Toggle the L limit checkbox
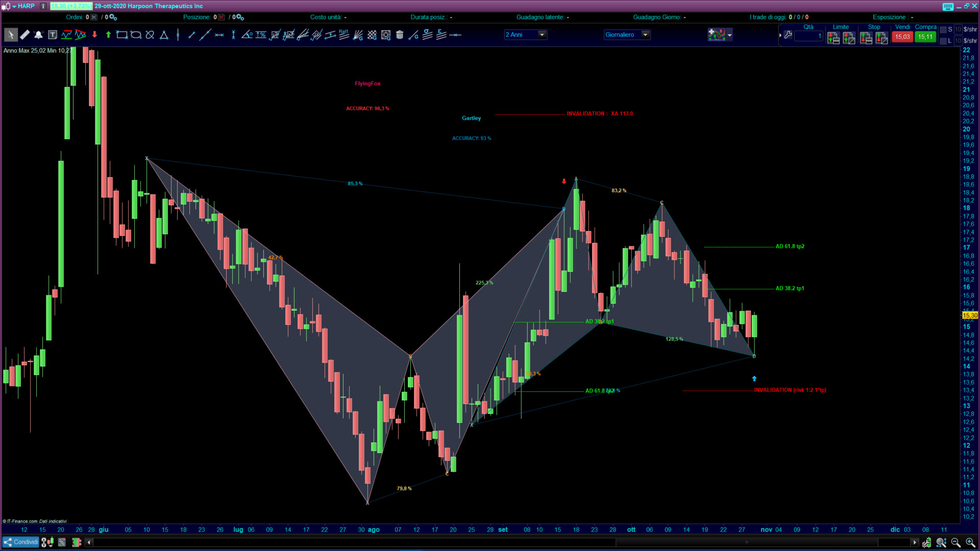The height and width of the screenshot is (551, 980). pos(943,41)
